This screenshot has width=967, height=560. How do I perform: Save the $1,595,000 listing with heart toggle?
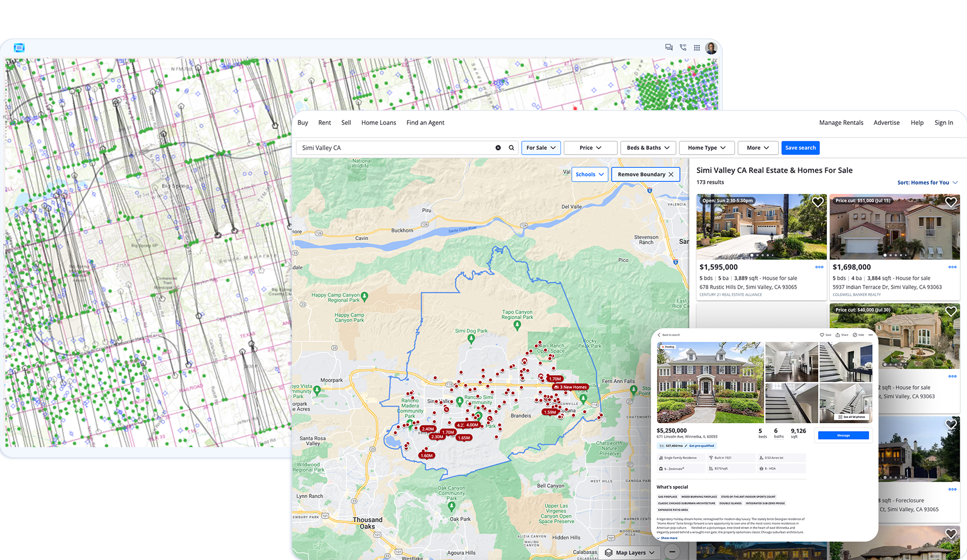(x=818, y=202)
